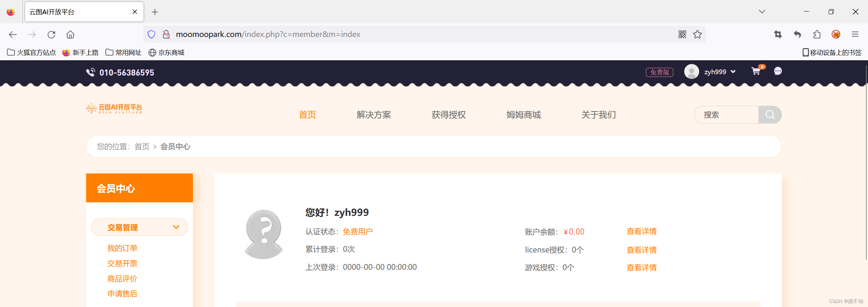Open the QR code generator icon
The height and width of the screenshot is (307, 868).
tap(682, 34)
